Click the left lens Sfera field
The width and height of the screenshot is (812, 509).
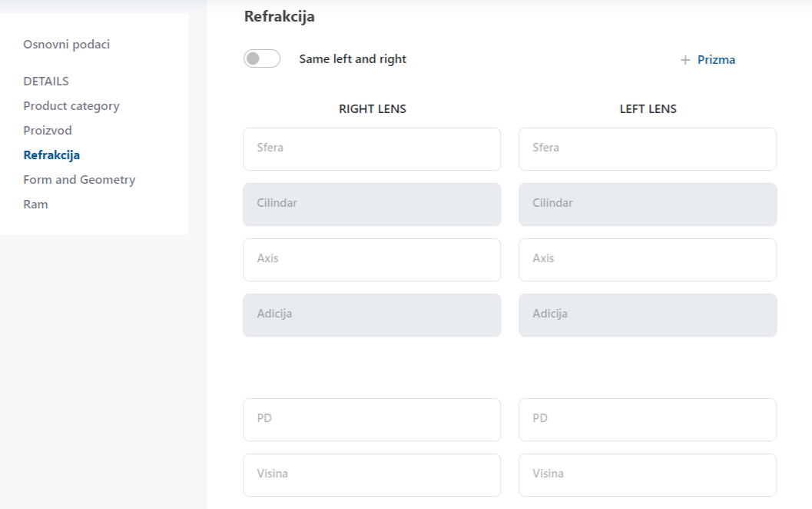(648, 149)
